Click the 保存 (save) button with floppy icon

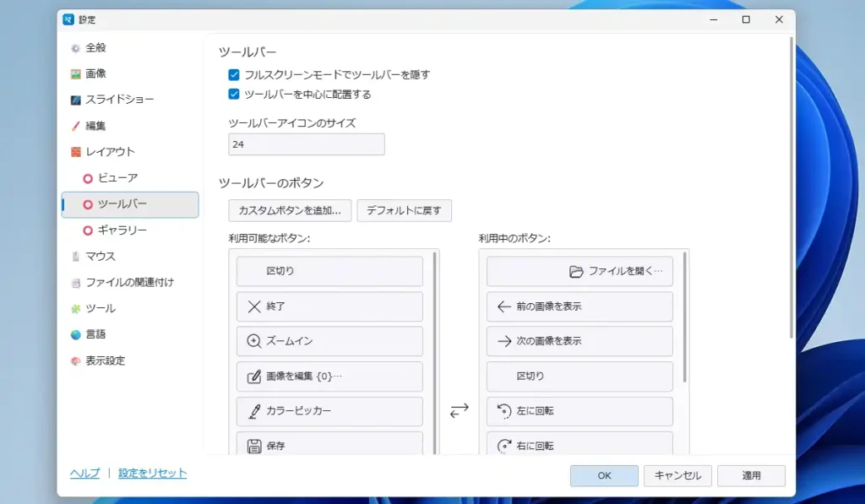[329, 444]
